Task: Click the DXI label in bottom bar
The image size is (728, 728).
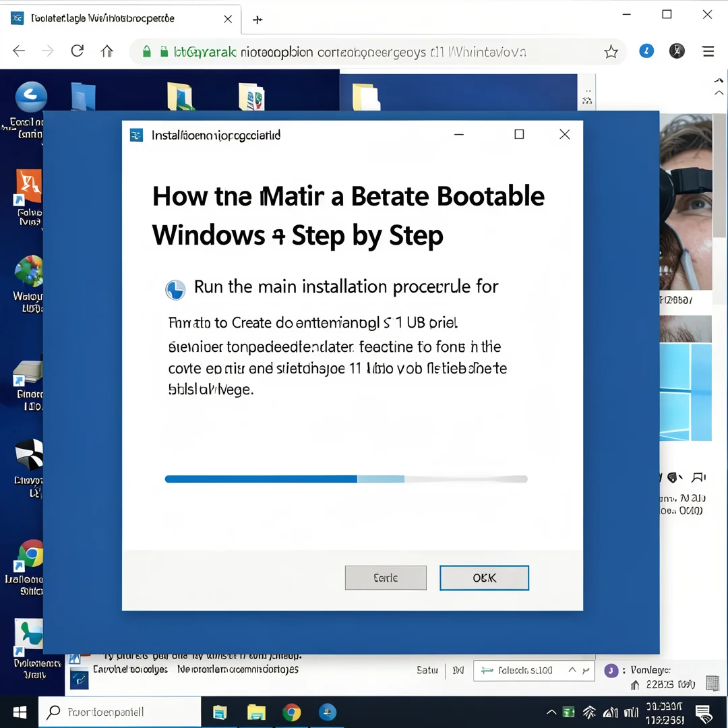Action: pyautogui.click(x=458, y=671)
